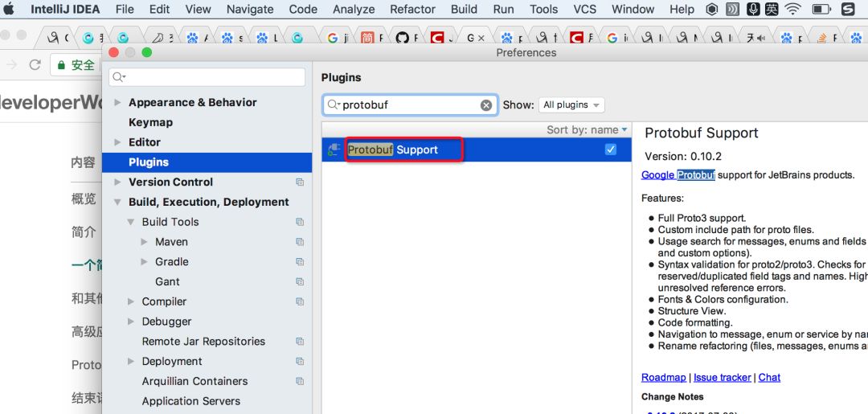Open the Apple menu

pos(9,9)
